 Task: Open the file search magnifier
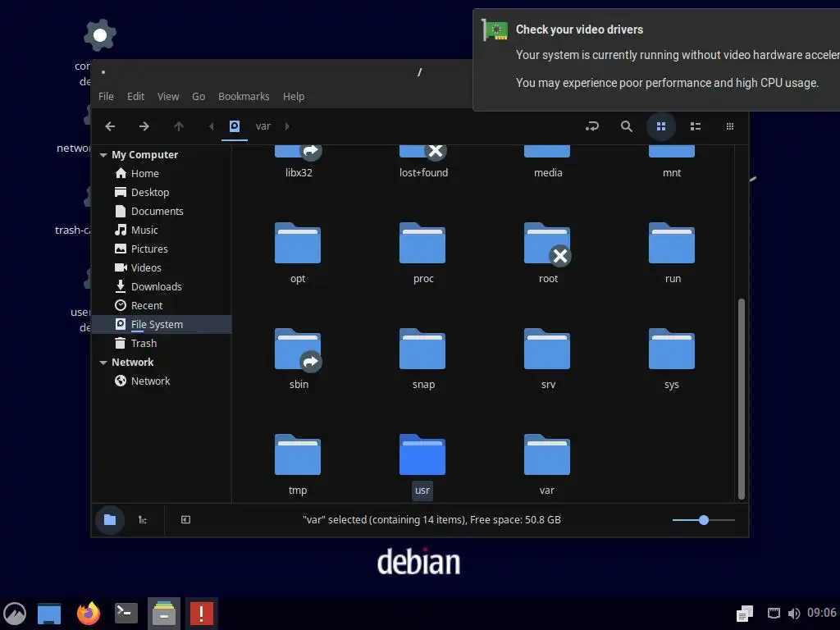click(626, 126)
